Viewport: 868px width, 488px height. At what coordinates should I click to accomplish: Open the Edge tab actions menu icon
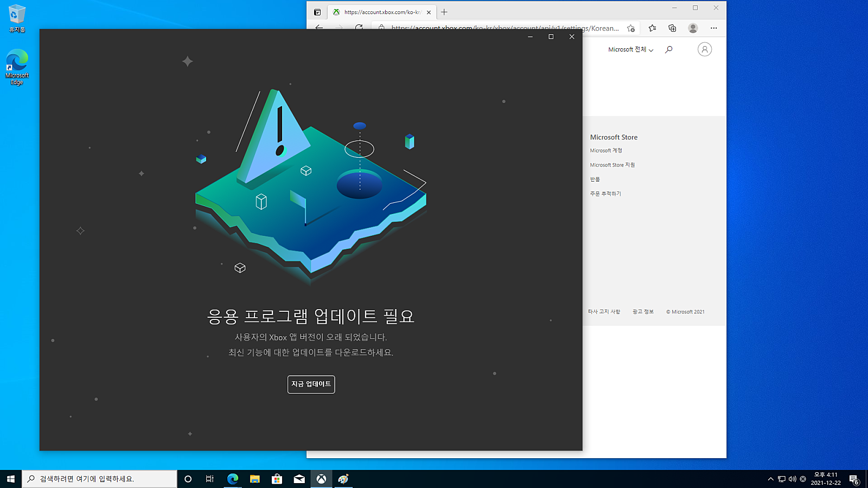tap(317, 12)
